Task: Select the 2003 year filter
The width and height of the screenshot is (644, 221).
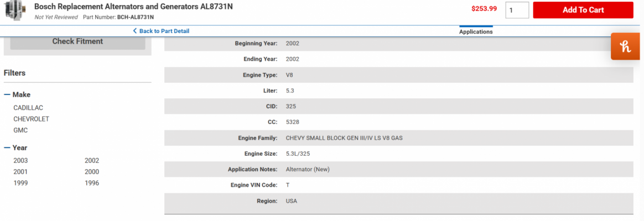Action: [20, 161]
